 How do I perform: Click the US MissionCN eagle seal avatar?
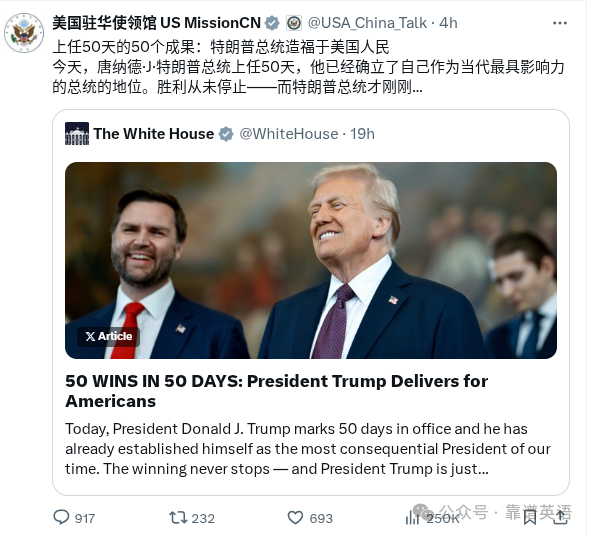(24, 33)
